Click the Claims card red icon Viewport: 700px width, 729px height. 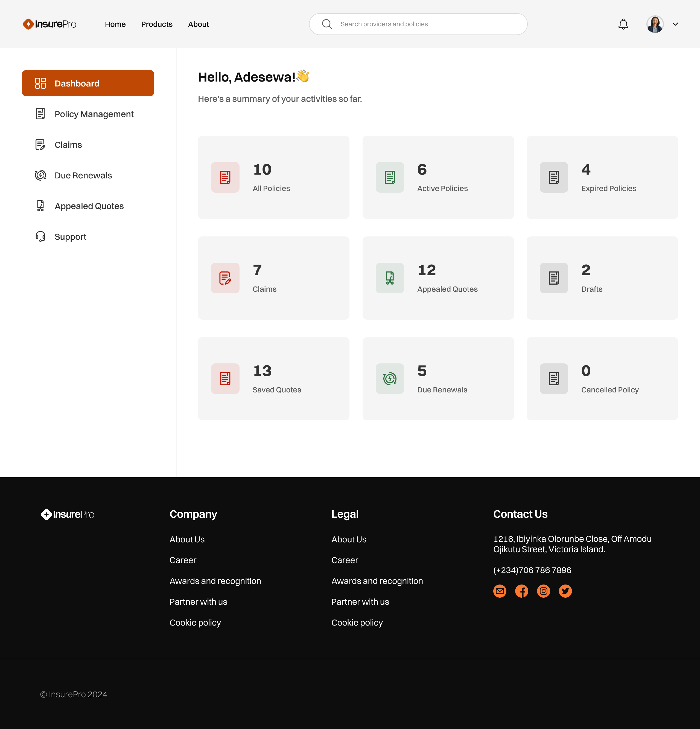225,278
